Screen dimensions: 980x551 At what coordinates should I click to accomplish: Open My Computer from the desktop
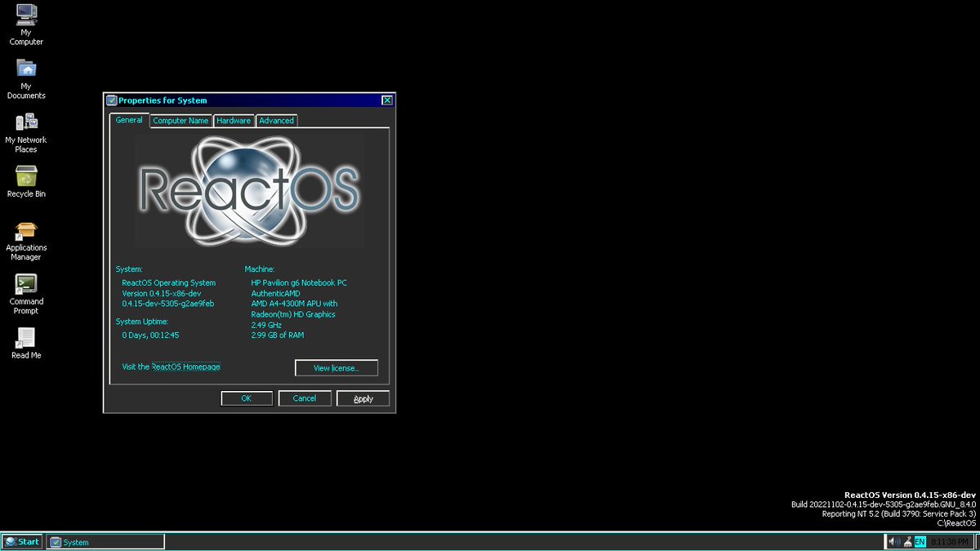point(25,18)
